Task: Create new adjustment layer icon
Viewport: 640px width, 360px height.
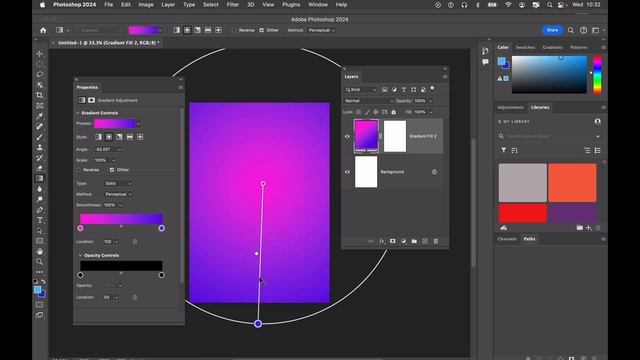Action: click(x=404, y=241)
